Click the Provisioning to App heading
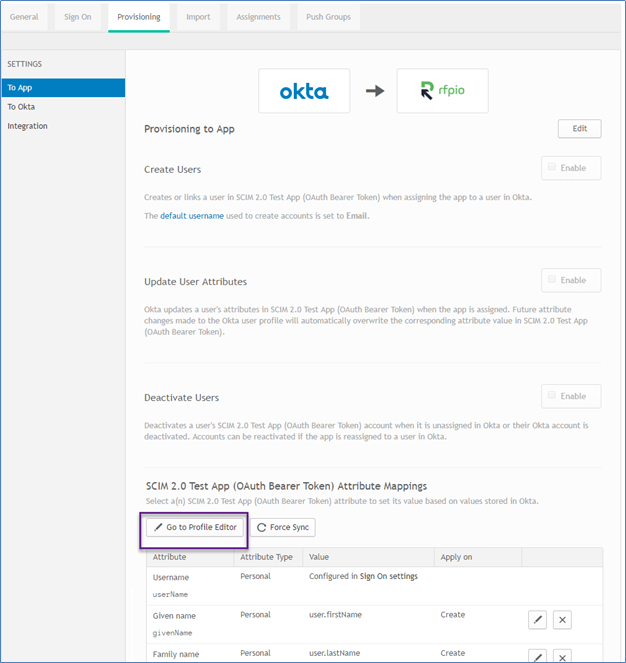Screen dimensions: 626x663 [x=189, y=129]
